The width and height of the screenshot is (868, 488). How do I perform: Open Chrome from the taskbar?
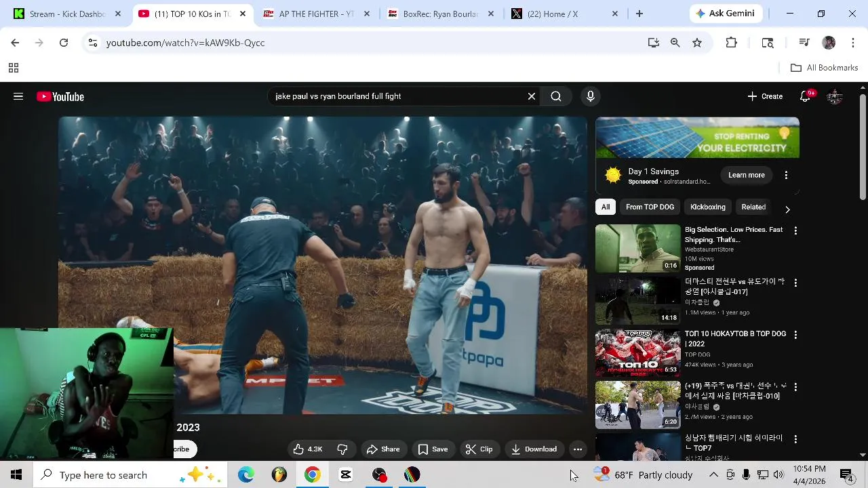coord(313,474)
